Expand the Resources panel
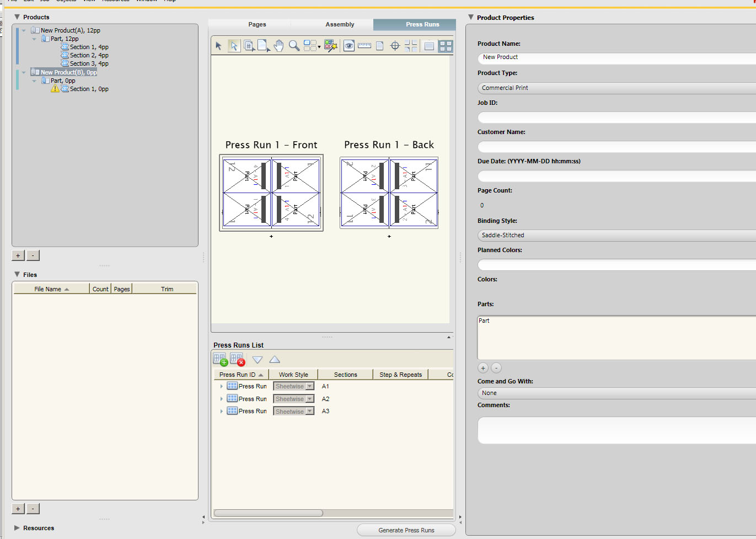756x539 pixels. 17,528
